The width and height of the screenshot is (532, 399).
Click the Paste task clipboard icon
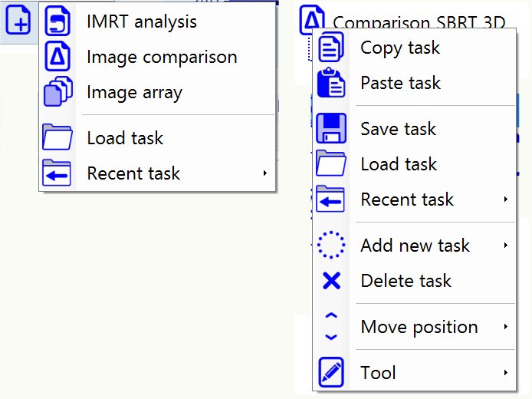point(331,83)
